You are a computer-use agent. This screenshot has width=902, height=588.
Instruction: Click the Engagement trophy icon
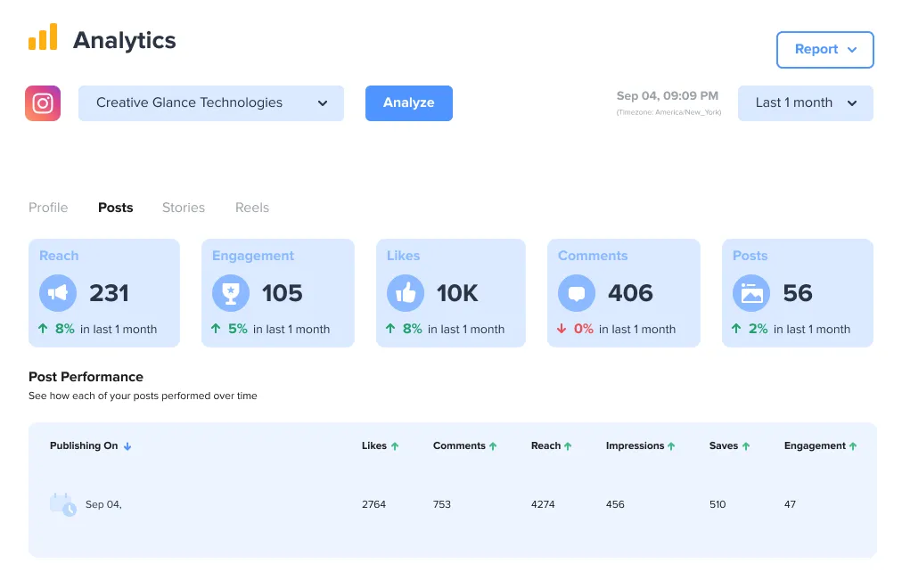pos(231,292)
